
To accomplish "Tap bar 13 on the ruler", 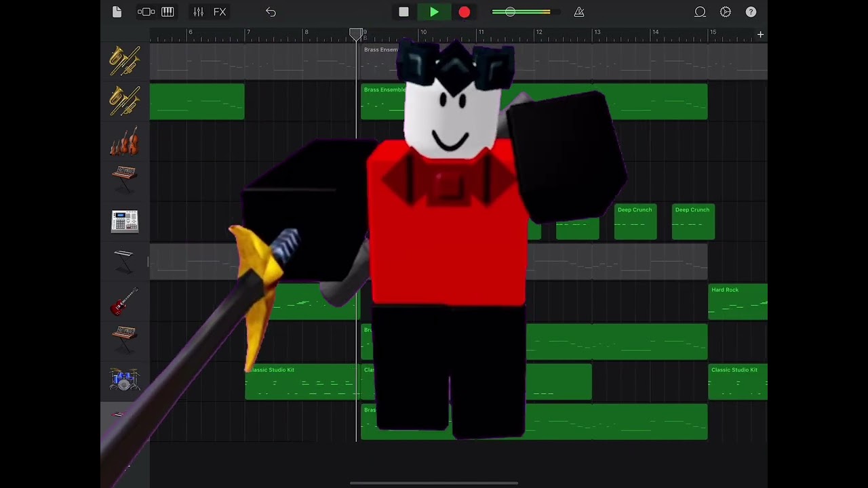I will pyautogui.click(x=597, y=32).
